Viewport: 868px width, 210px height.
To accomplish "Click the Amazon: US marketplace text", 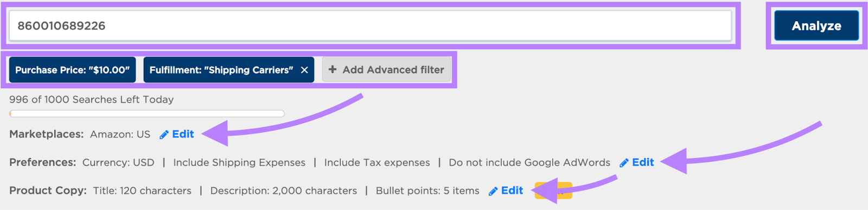I will click(120, 134).
